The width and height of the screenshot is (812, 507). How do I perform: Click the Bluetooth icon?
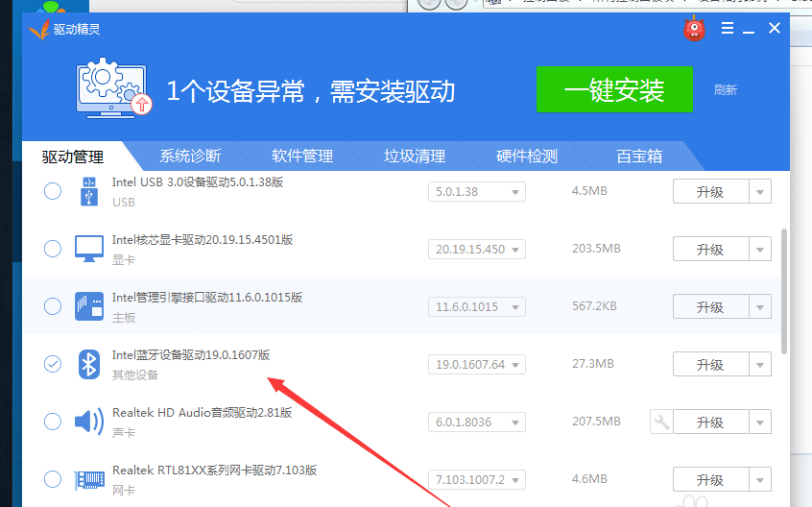(89, 364)
